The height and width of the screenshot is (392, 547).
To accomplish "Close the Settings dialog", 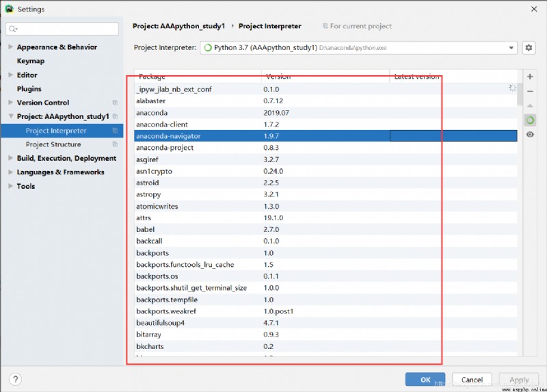I will [534, 9].
